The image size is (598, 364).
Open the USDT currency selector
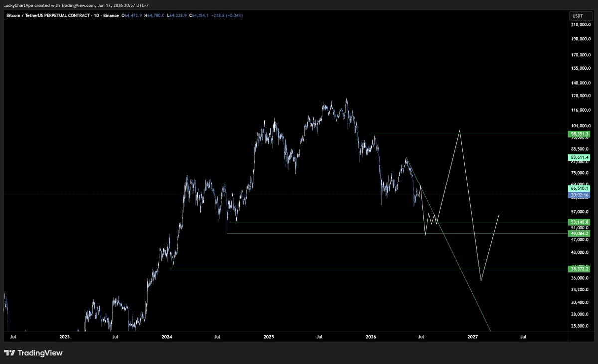(580, 16)
